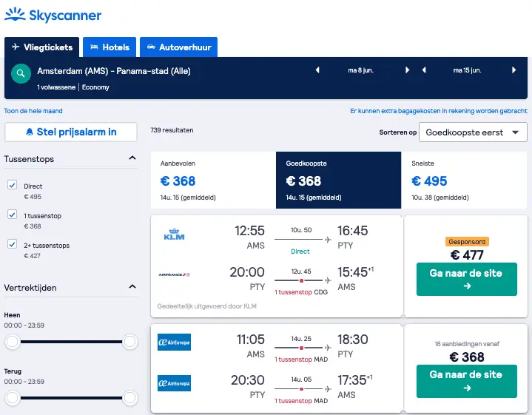This screenshot has width=532, height=415.
Task: Open the Toon de hele maand link
Action: (33, 111)
